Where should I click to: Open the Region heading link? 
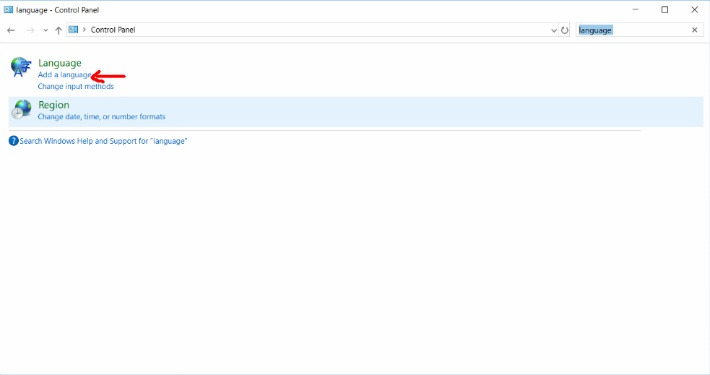click(54, 105)
